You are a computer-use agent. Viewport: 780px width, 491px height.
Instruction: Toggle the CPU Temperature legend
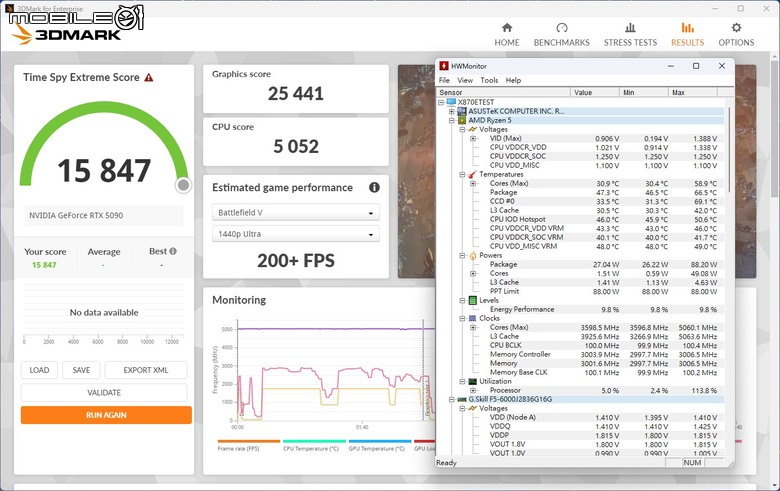click(314, 445)
